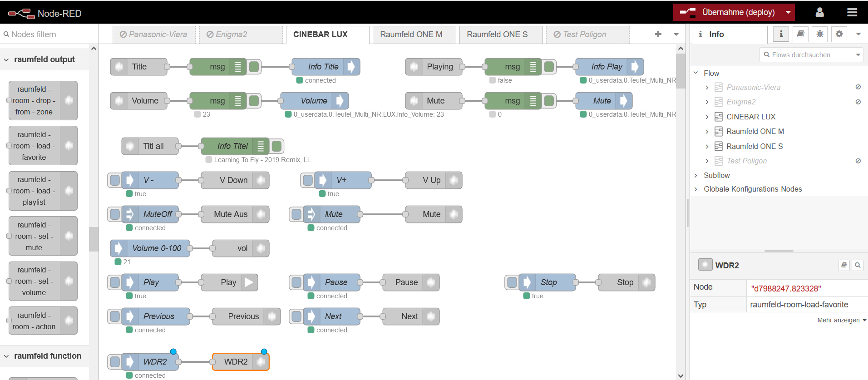Click the Nodes filtern search field
Image resolution: width=868 pixels, height=380 pixels.
pos(49,35)
